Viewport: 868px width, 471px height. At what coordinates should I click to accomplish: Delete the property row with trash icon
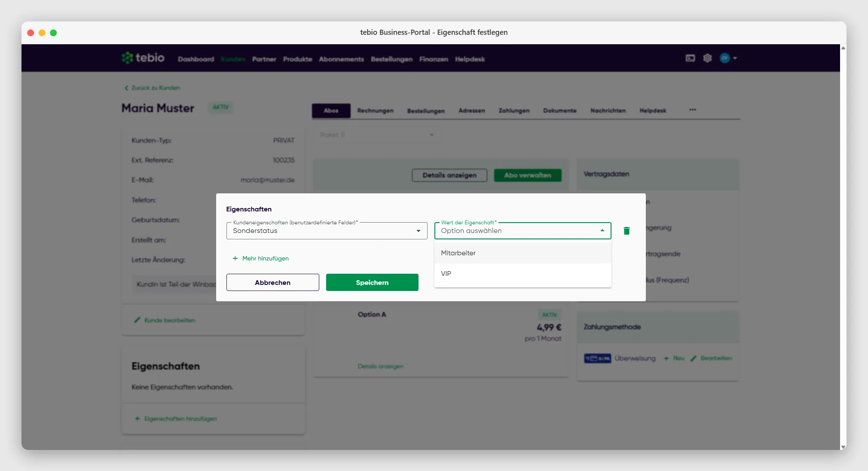tap(627, 231)
